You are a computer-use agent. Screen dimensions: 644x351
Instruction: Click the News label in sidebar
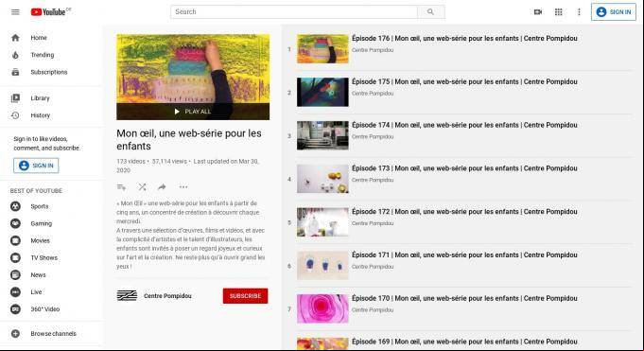pyautogui.click(x=38, y=275)
